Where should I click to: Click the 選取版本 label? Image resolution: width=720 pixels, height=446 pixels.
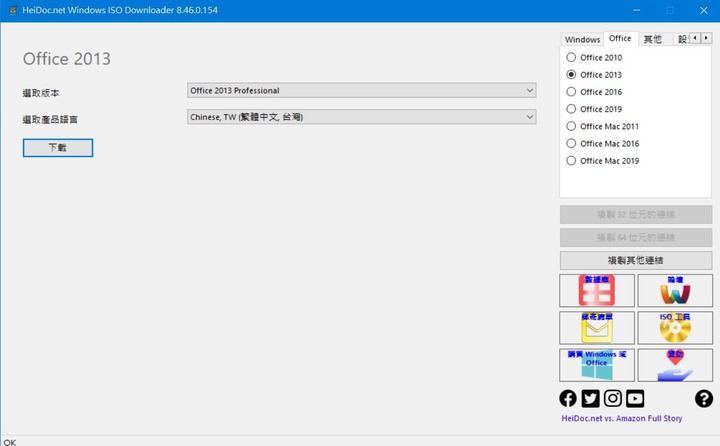point(41,93)
